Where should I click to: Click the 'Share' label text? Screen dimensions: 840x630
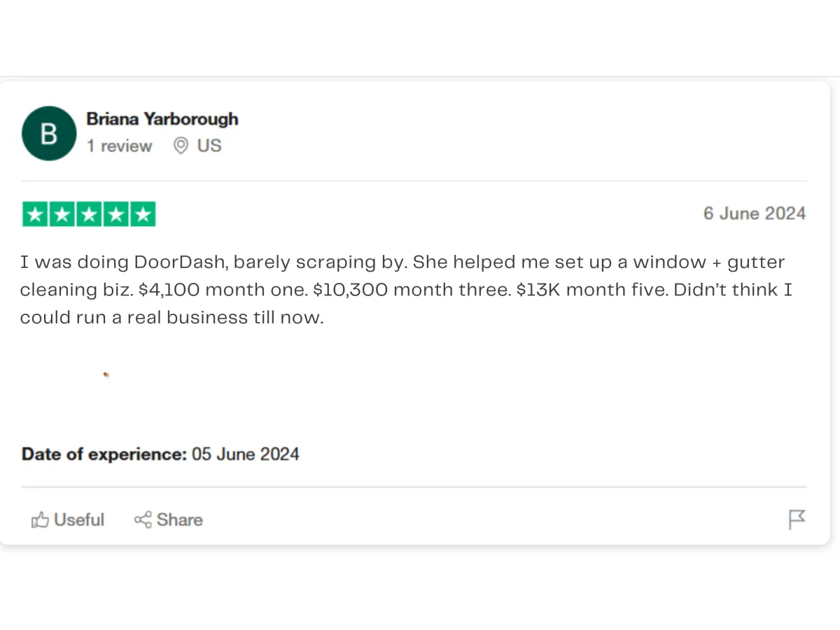[x=180, y=520]
